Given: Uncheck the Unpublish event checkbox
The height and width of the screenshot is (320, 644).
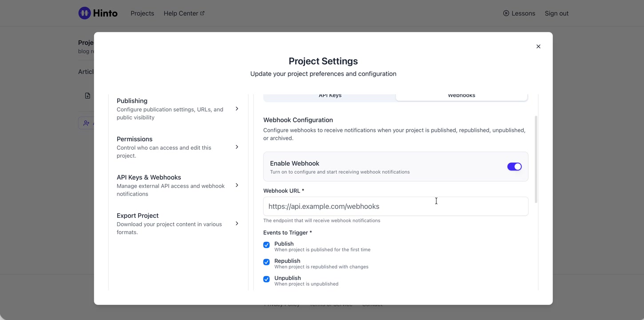Looking at the screenshot, I should (266, 279).
